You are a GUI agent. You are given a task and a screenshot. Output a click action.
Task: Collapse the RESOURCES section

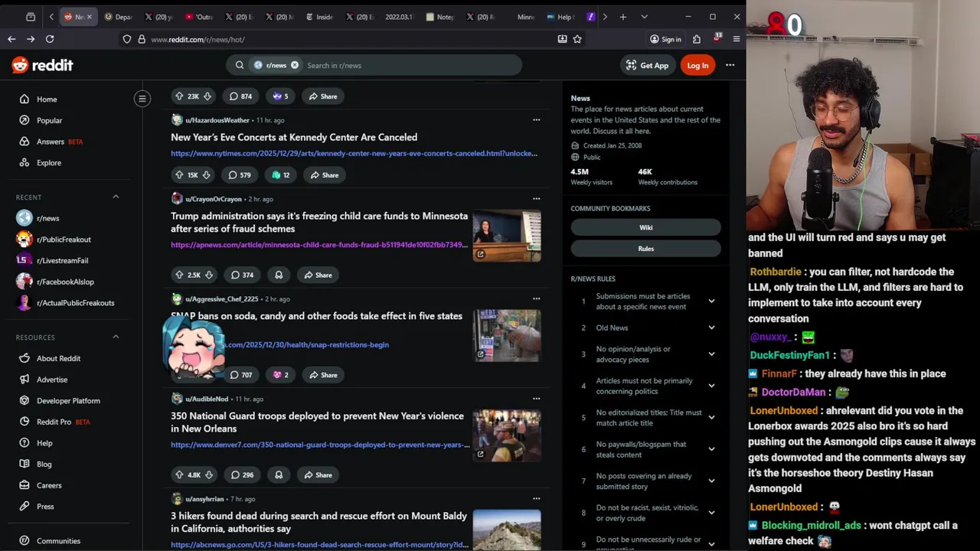pyautogui.click(x=116, y=337)
